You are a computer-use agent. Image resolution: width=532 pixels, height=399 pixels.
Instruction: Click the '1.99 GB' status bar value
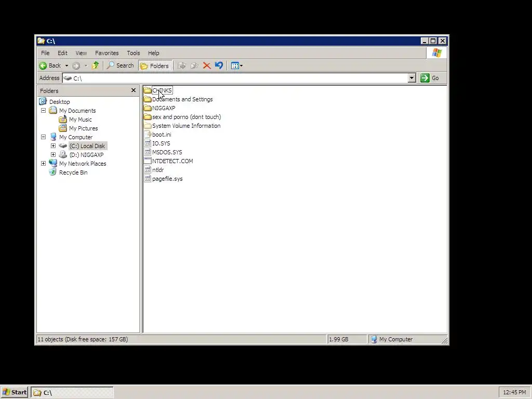click(x=339, y=339)
